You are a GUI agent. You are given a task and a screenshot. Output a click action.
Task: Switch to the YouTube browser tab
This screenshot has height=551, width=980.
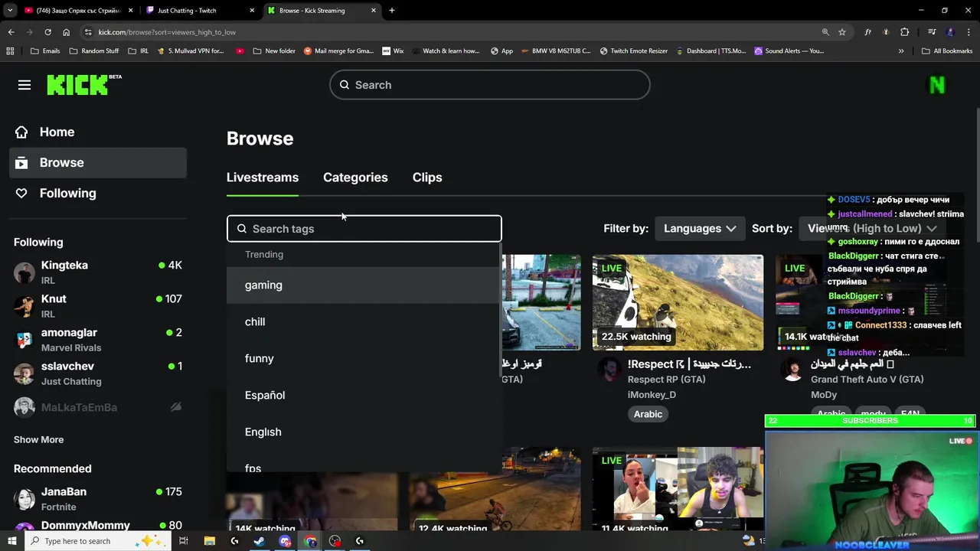(77, 11)
